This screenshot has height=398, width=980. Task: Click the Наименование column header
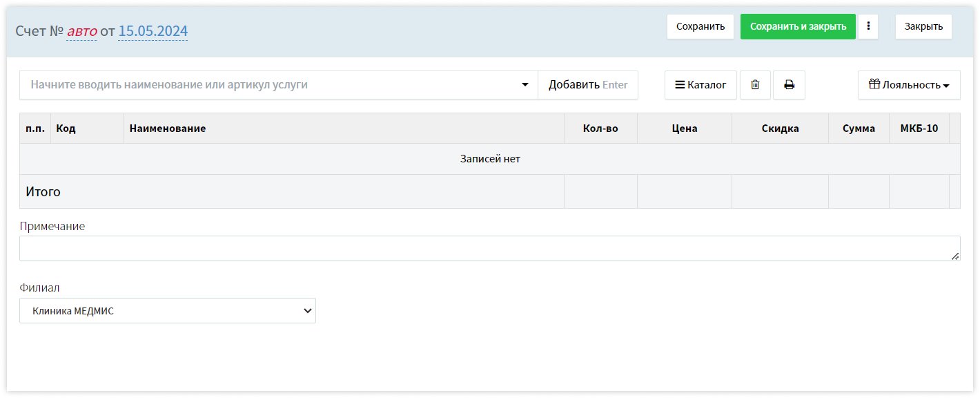click(x=168, y=129)
